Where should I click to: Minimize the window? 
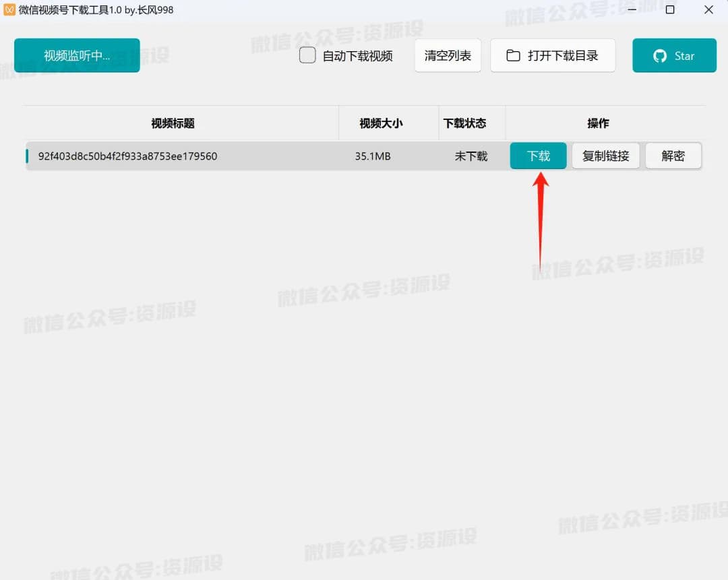[632, 9]
